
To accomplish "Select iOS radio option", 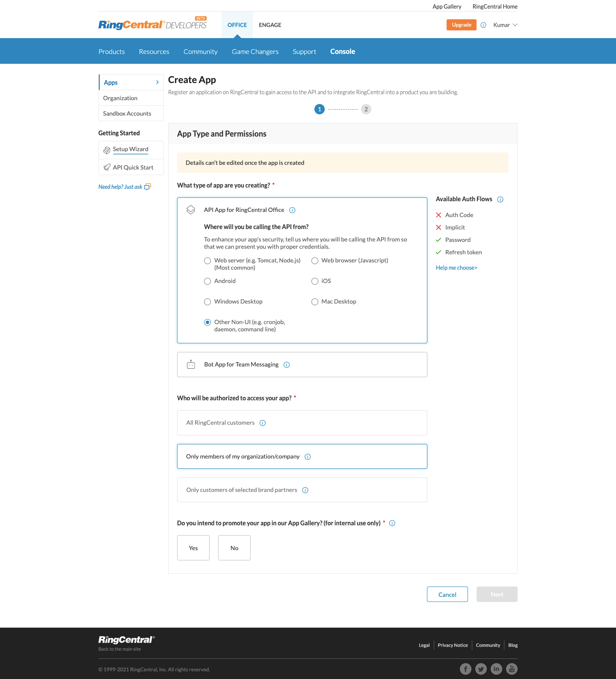I will point(315,281).
